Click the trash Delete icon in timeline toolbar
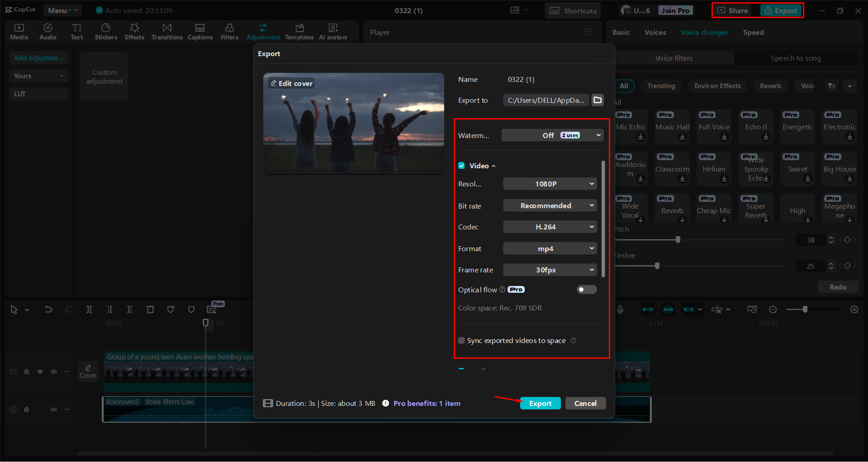Viewport: 868px width, 462px height. point(151,310)
